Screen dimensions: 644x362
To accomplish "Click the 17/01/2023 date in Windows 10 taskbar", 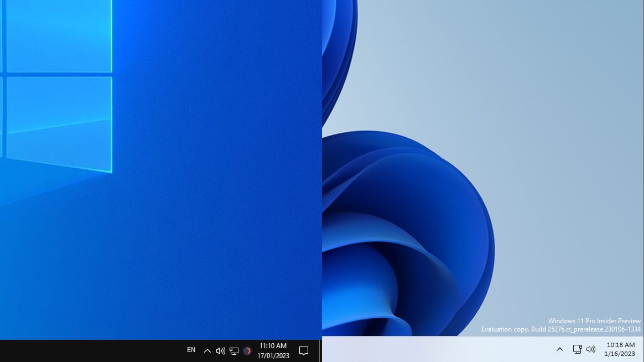I will [273, 356].
